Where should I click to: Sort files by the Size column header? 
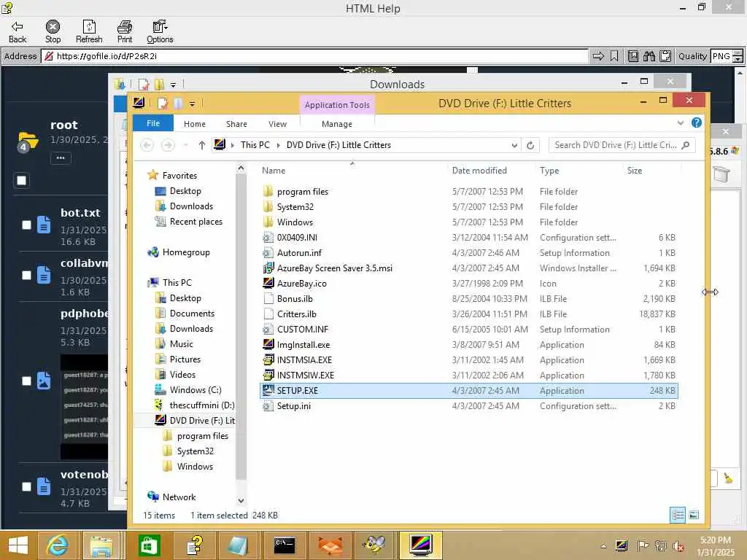tap(635, 171)
